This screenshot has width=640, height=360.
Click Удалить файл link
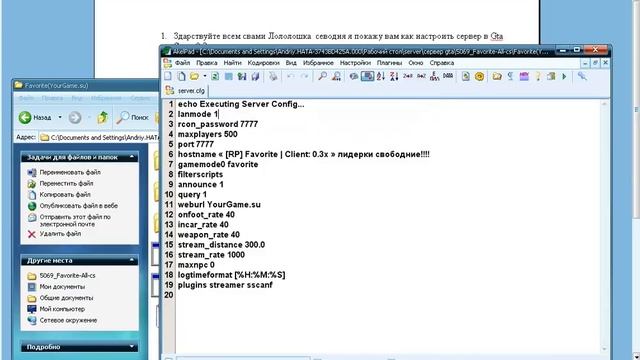[x=60, y=234]
